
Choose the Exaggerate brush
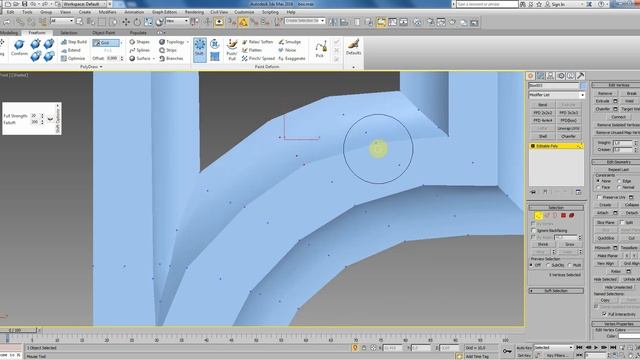[x=292, y=58]
